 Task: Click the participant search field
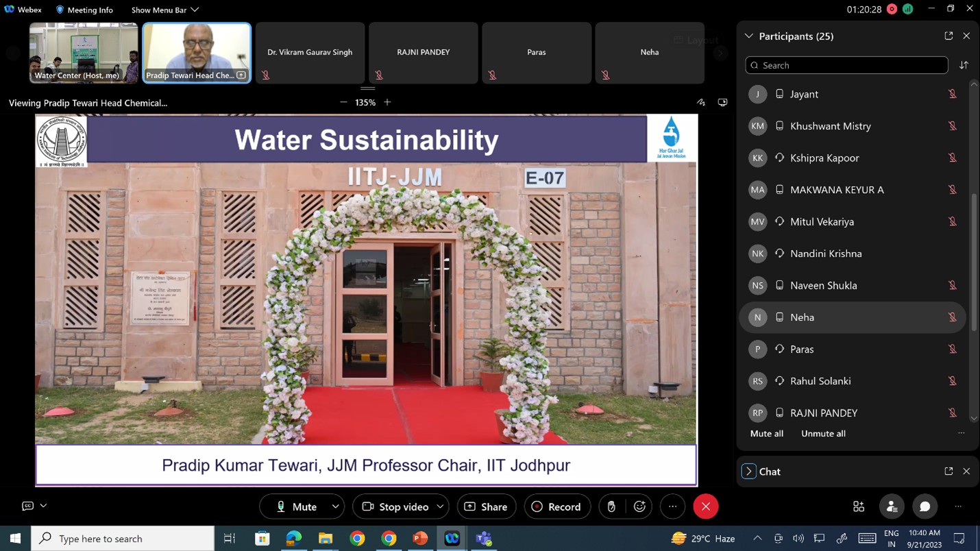tap(846, 65)
